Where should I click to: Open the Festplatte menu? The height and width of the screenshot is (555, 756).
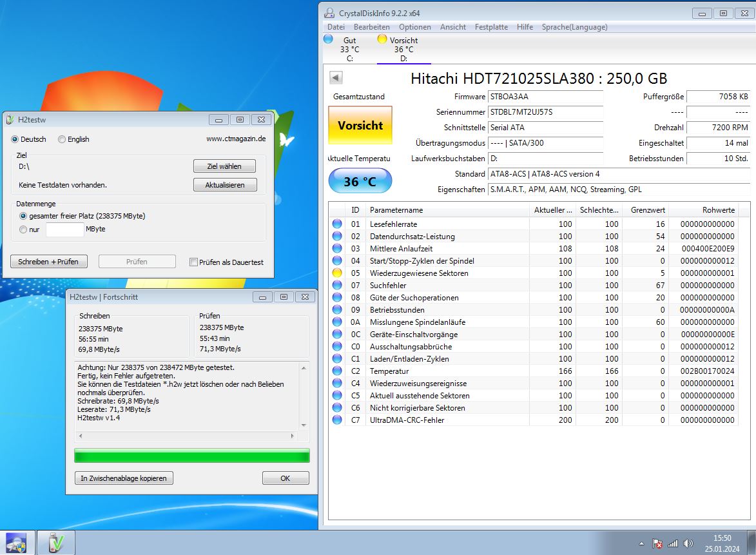491,27
